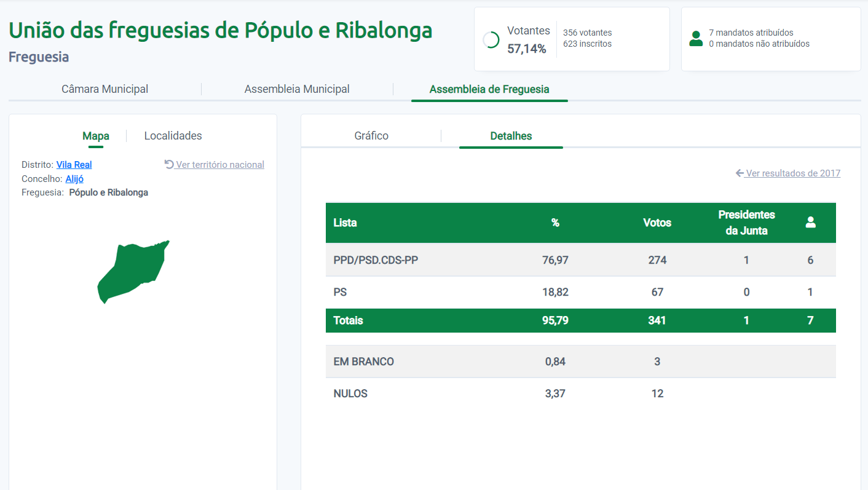The image size is (868, 490).
Task: Open the Vila Real district link
Action: coord(74,165)
